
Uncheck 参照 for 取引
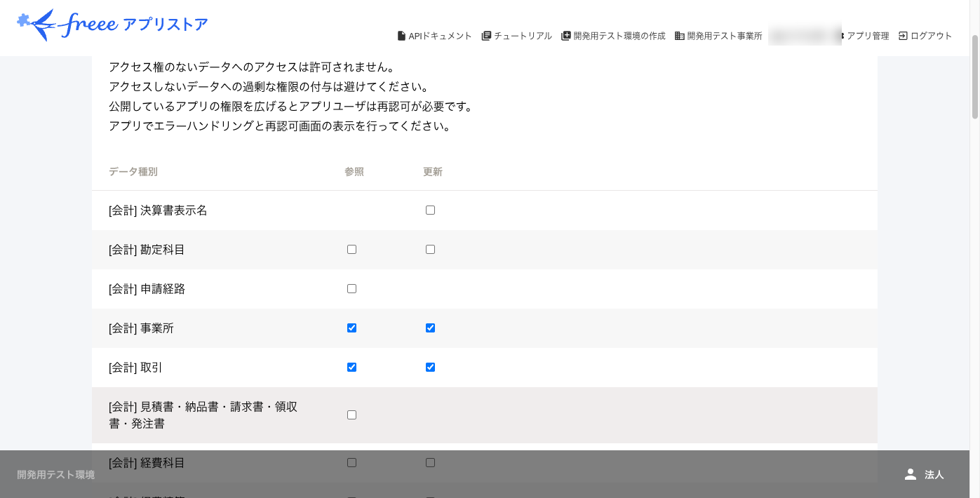pyautogui.click(x=351, y=368)
